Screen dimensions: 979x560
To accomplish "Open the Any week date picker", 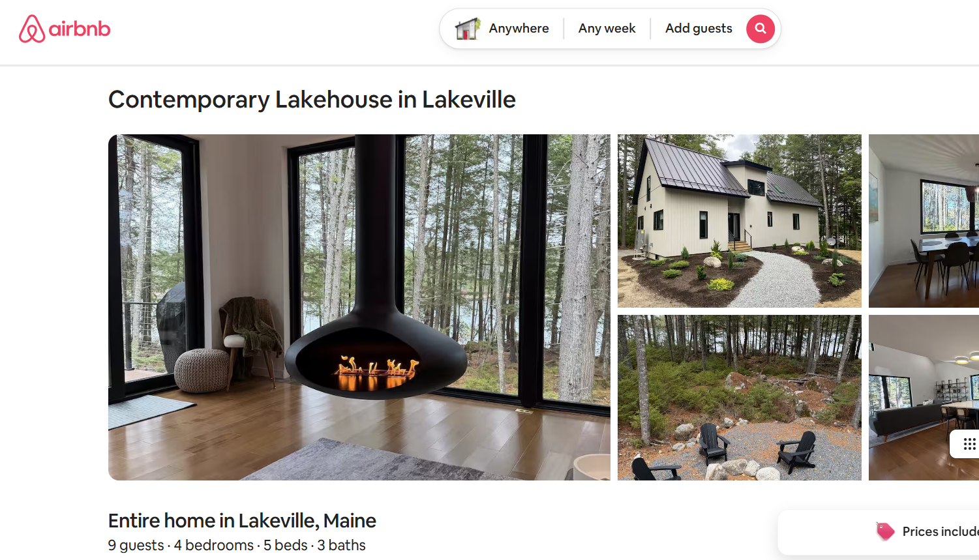I will 607,29.
